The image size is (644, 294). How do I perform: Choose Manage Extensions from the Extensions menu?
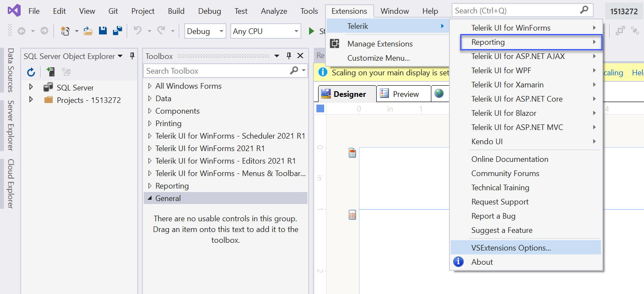point(380,44)
